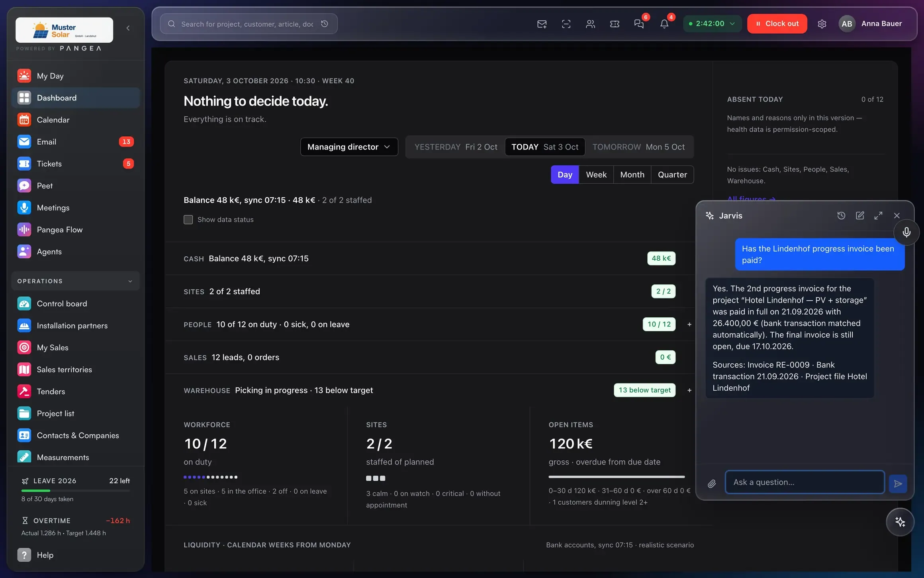Open Control board in the sidebar
The width and height of the screenshot is (924, 578).
(x=76, y=304)
